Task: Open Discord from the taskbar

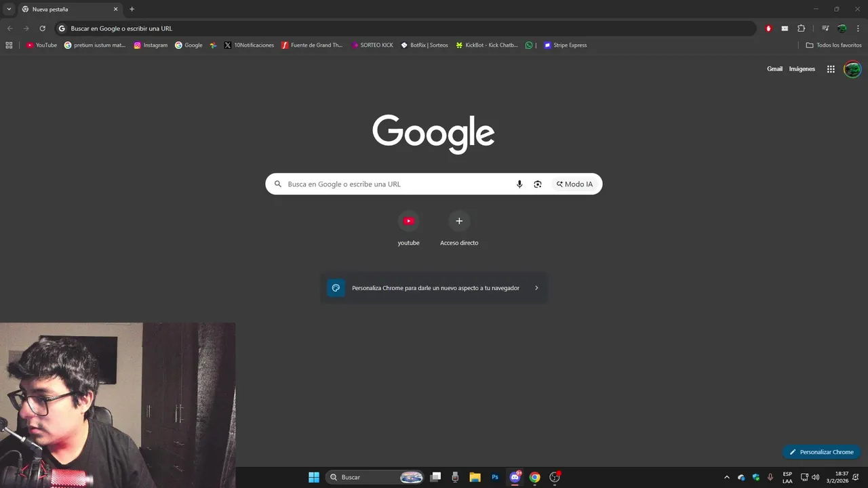Action: tap(515, 477)
